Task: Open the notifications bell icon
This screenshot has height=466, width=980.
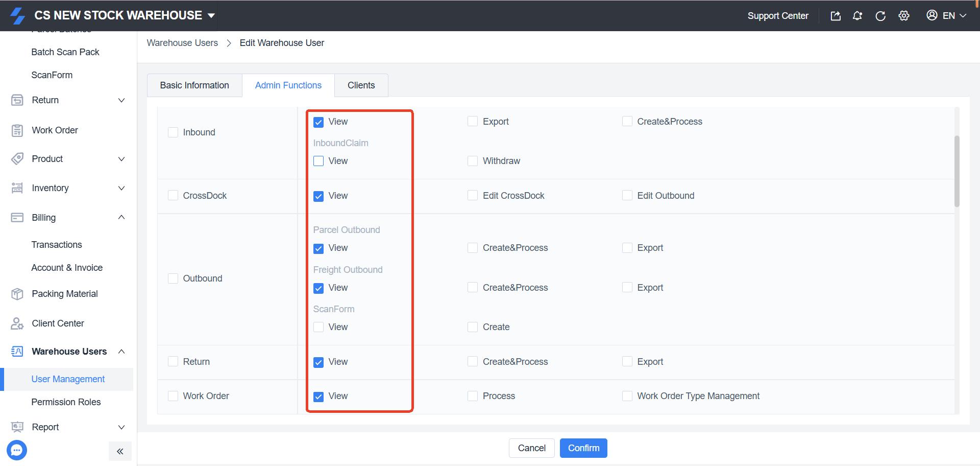Action: click(857, 16)
